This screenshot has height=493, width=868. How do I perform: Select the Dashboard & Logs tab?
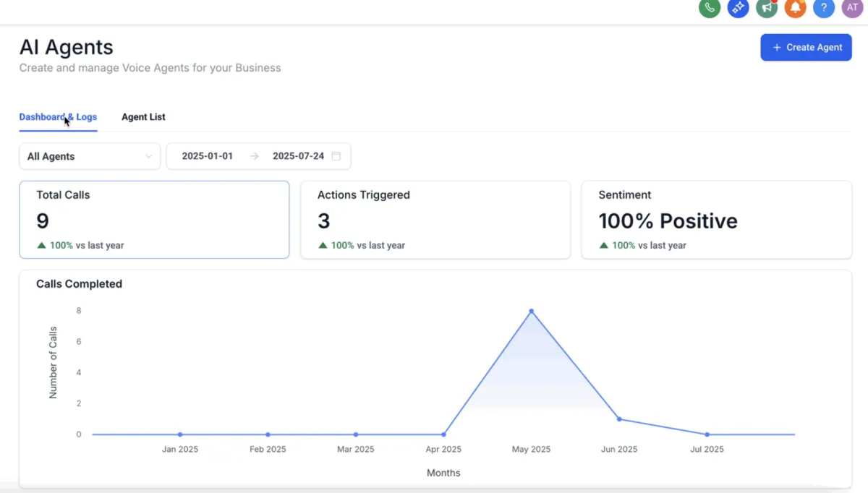tap(58, 117)
